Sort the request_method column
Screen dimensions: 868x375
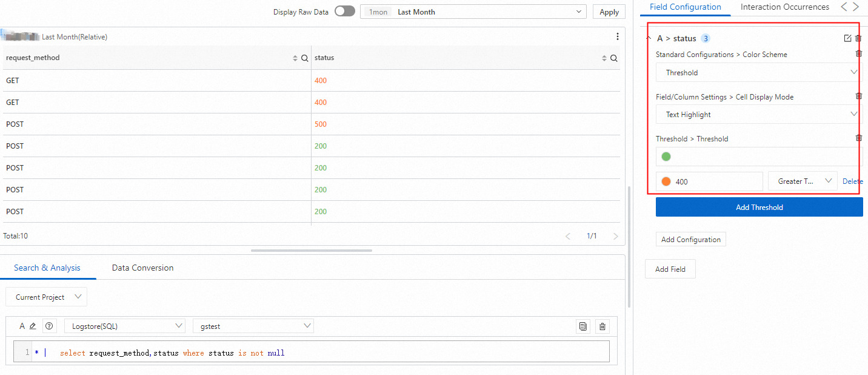295,58
